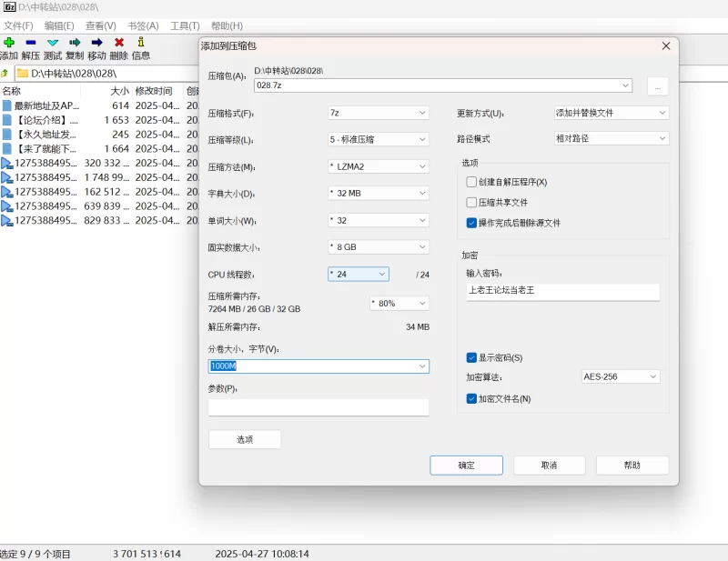Click the red Delete (删除) toolbar icon
The width and height of the screenshot is (728, 561).
point(119,43)
